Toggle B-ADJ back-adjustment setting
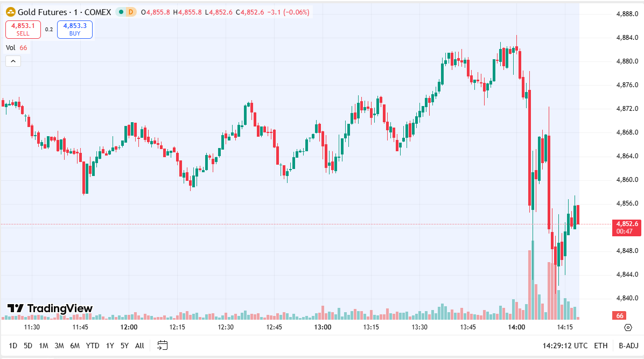 (x=628, y=346)
